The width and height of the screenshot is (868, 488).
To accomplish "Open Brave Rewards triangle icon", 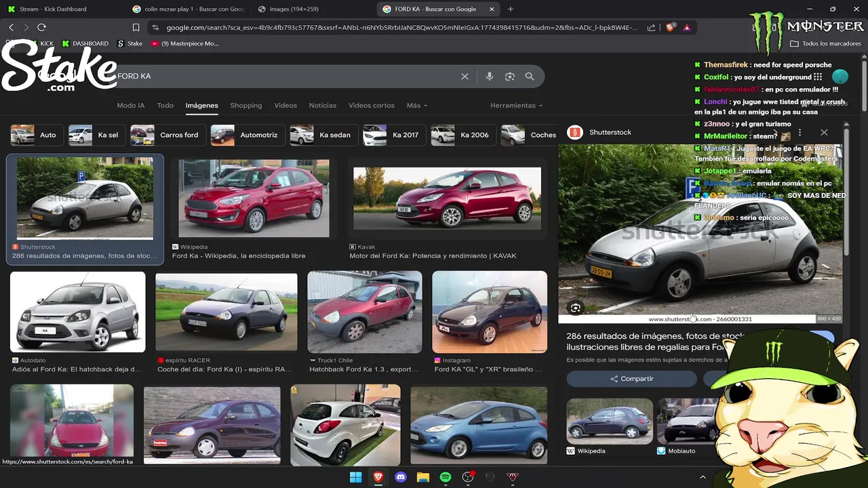I will click(x=687, y=28).
